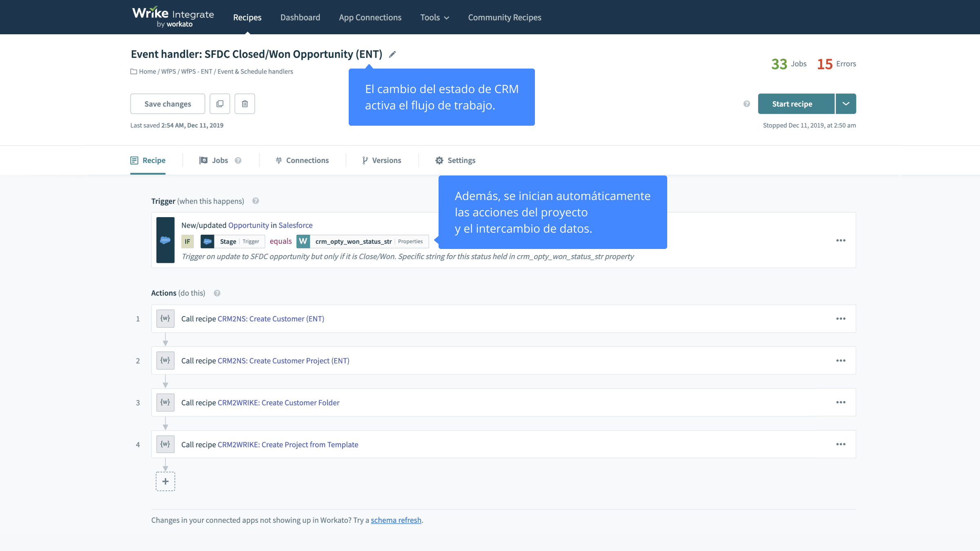Click step 1 recipe function icon

click(x=165, y=318)
